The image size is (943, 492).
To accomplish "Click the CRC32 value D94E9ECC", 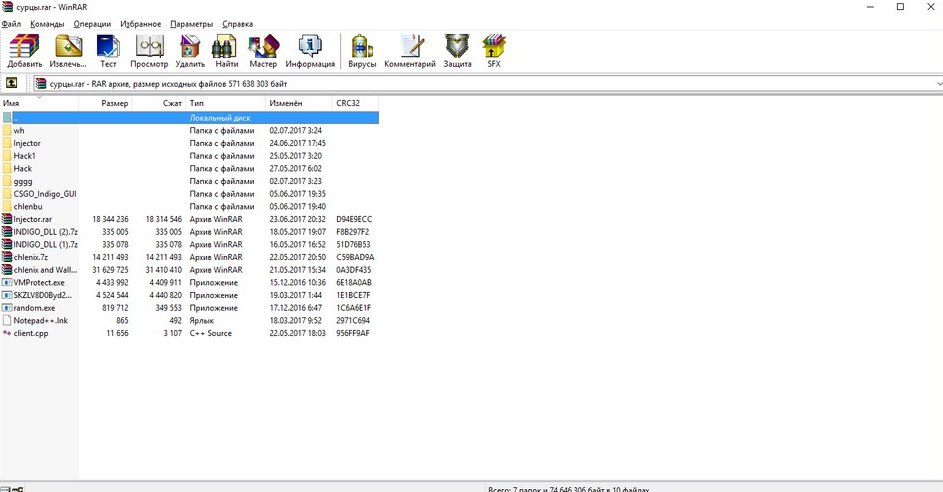I will [x=354, y=219].
